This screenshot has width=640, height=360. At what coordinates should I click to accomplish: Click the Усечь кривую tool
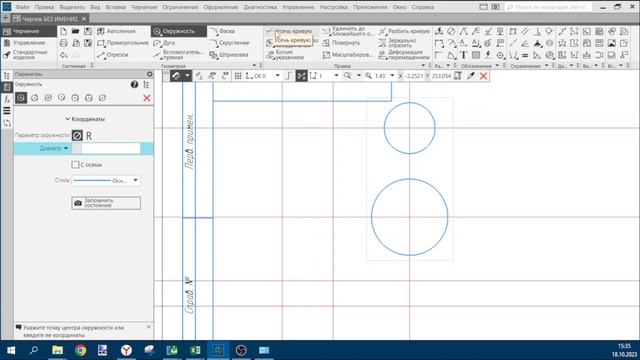point(289,31)
